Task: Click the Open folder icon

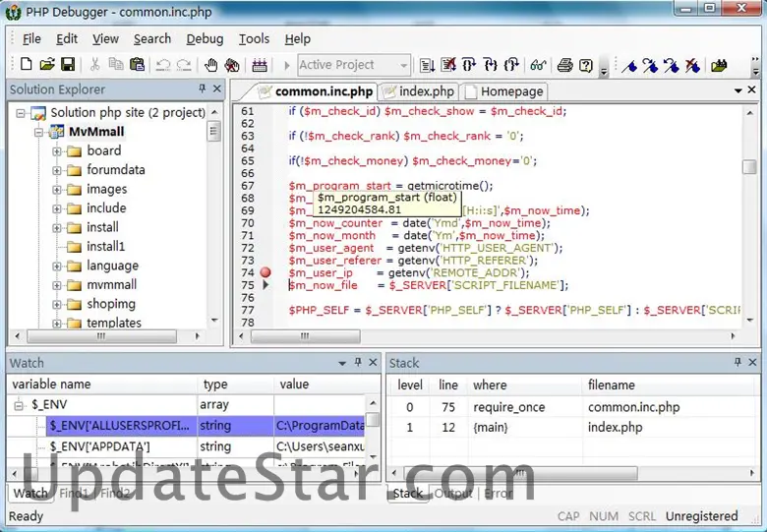Action: coord(47,65)
